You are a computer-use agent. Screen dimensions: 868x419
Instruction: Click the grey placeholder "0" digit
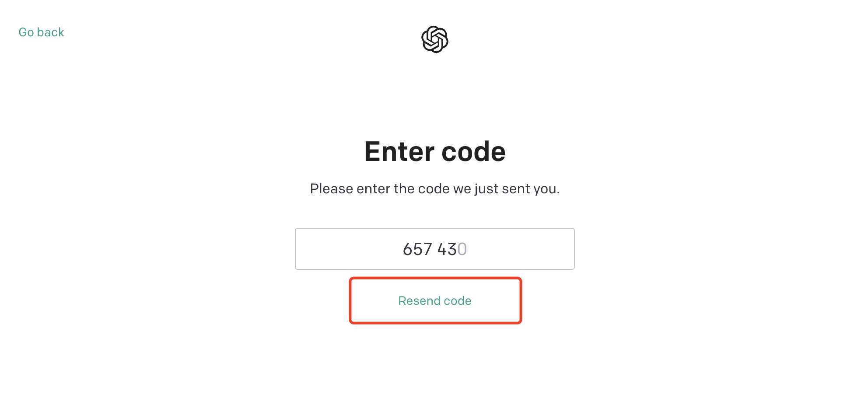462,249
